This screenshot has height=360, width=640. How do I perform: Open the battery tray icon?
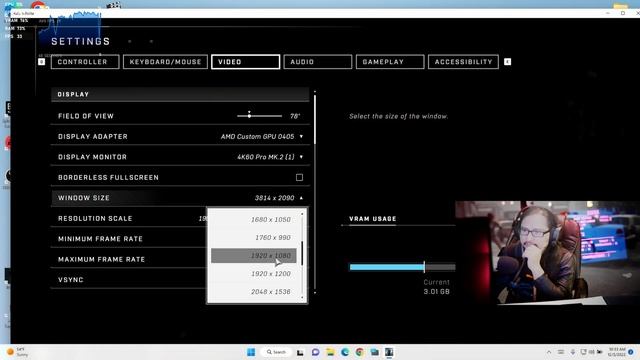tap(600, 352)
